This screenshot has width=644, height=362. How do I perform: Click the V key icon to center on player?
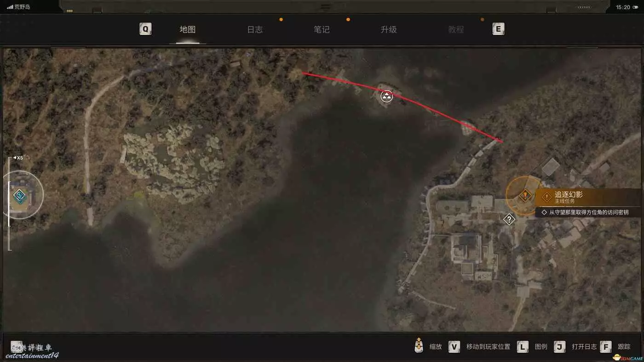click(454, 346)
